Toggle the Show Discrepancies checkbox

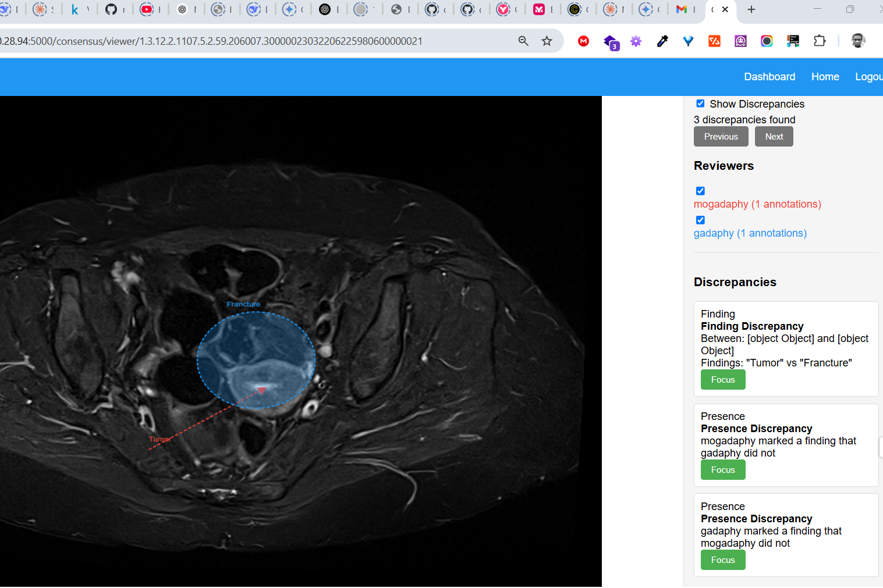tap(700, 104)
